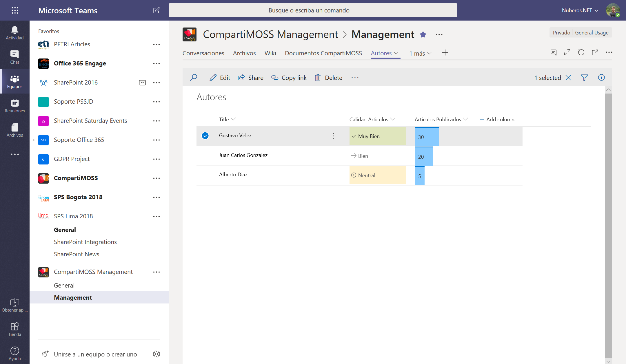Edit the selected author entry
The width and height of the screenshot is (626, 364).
click(219, 78)
